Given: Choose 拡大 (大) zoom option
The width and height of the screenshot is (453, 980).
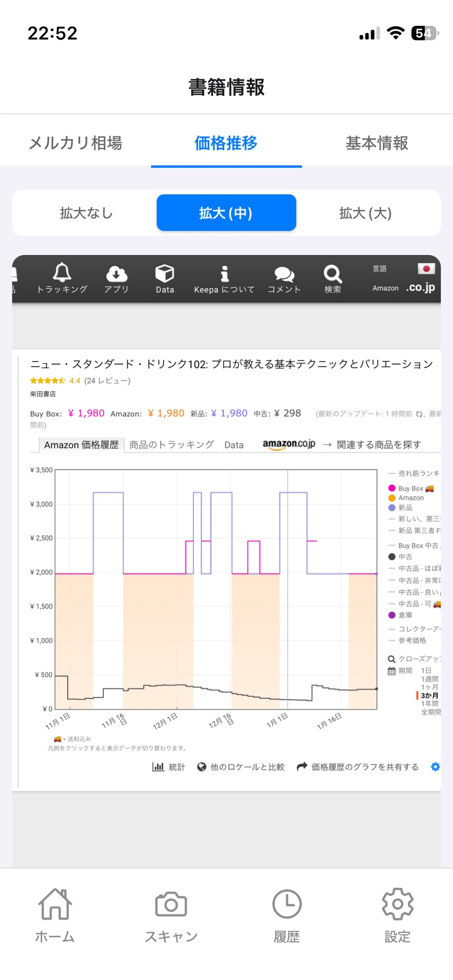Looking at the screenshot, I should [x=365, y=213].
